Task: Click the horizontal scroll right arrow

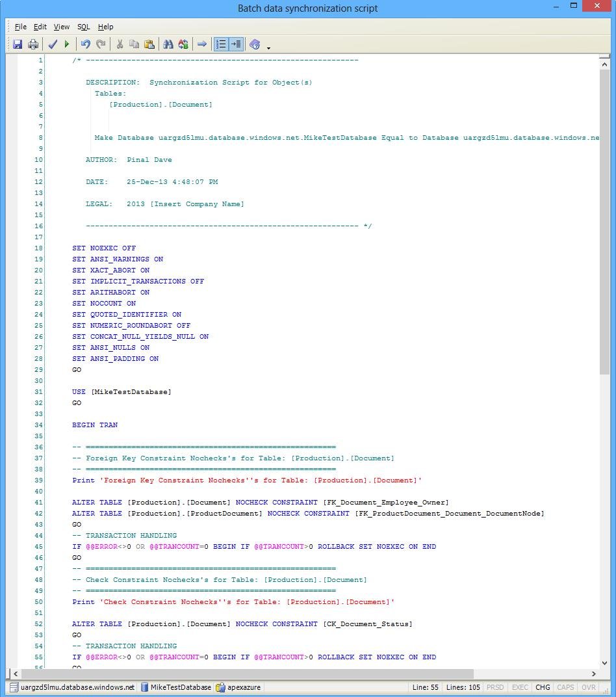Action: [594, 674]
